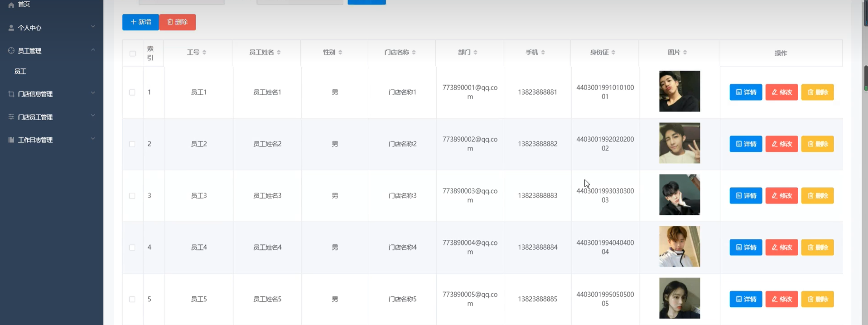868x325 pixels.
Task: Sort by 图片 column arrows
Action: (685, 53)
